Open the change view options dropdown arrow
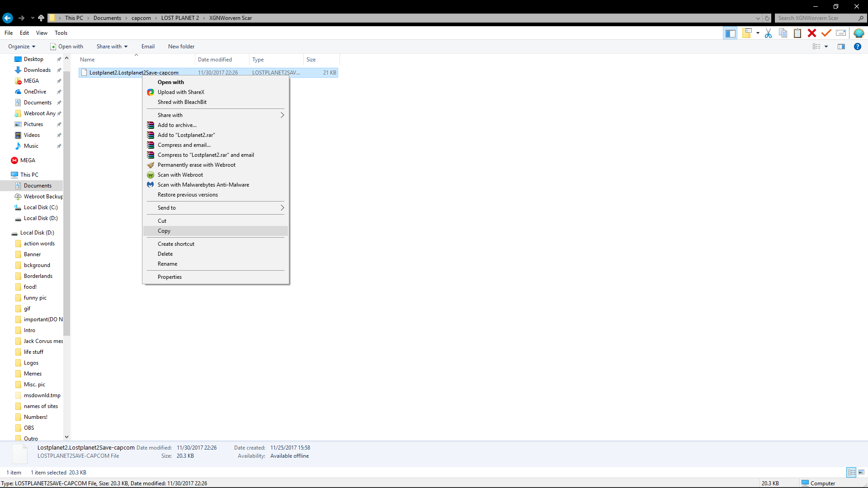 [826, 47]
